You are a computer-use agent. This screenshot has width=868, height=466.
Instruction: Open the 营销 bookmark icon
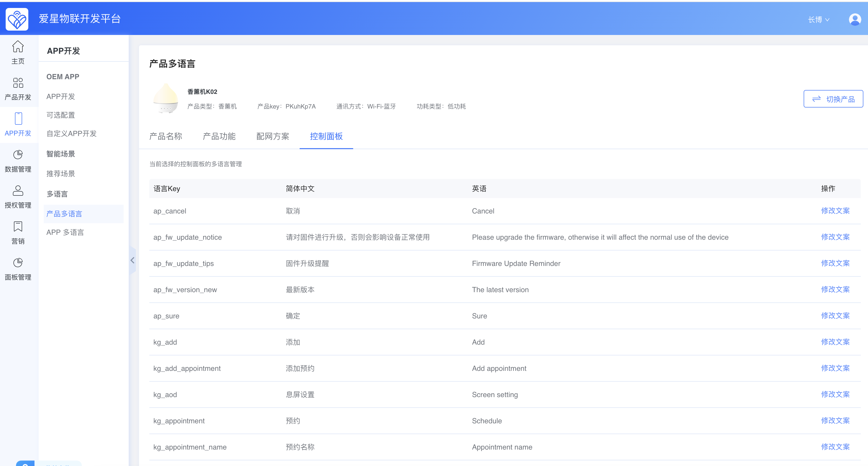click(18, 227)
